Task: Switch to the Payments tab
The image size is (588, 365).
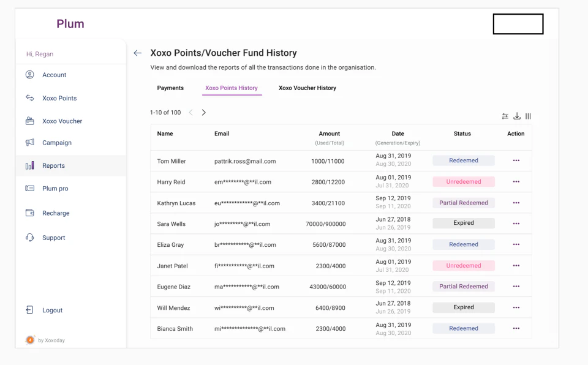Action: click(x=170, y=88)
